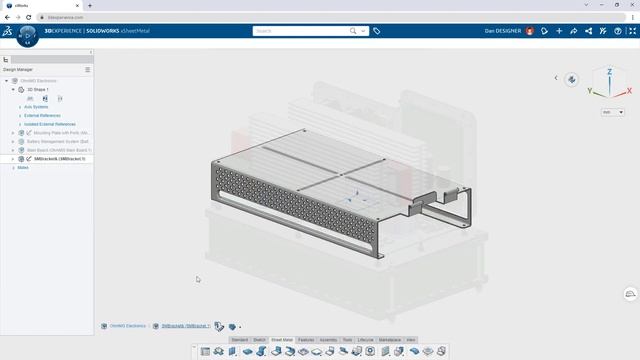Click root assembly breadcrumb link
This screenshot has width=640, height=360.
[x=128, y=326]
